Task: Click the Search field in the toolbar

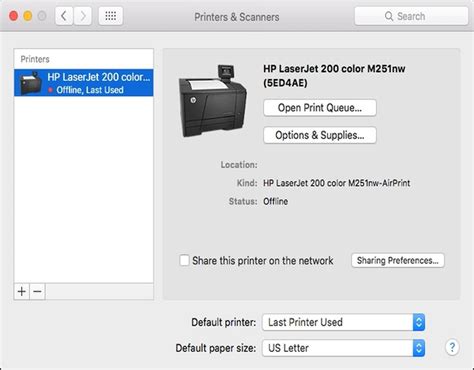Action: (x=411, y=16)
